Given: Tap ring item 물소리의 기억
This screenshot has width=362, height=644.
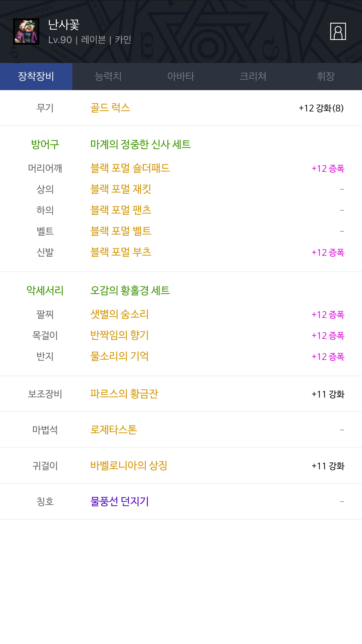Looking at the screenshot, I should click(120, 356).
